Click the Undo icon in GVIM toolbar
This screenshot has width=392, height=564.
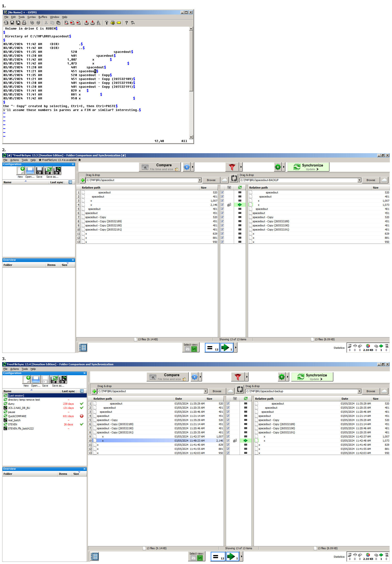pyautogui.click(x=32, y=23)
